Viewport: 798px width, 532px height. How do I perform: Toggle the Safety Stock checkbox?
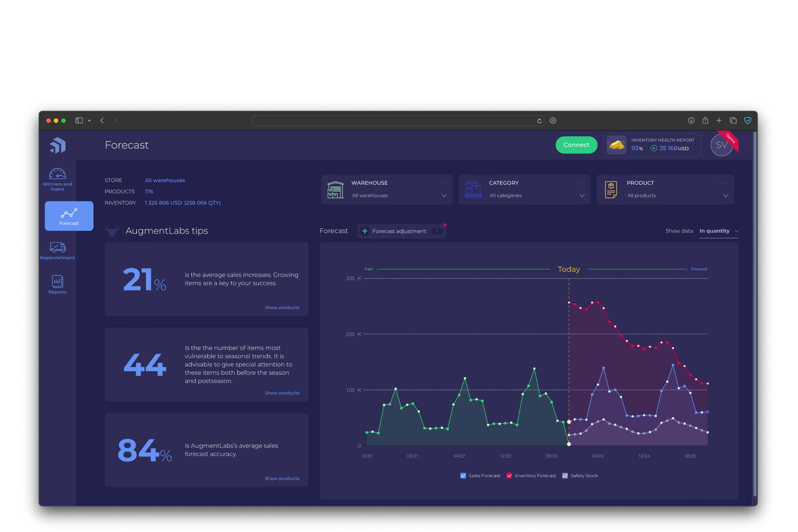pos(565,475)
